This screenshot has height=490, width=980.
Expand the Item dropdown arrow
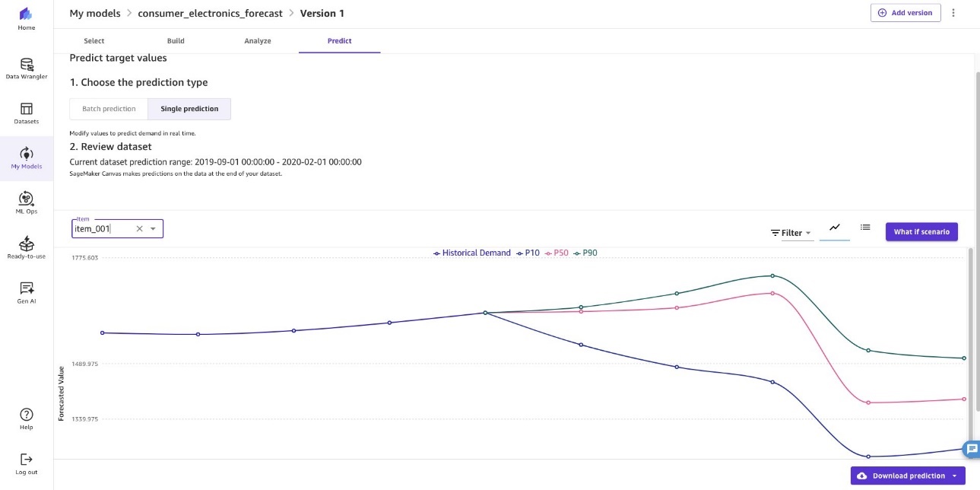pos(153,229)
